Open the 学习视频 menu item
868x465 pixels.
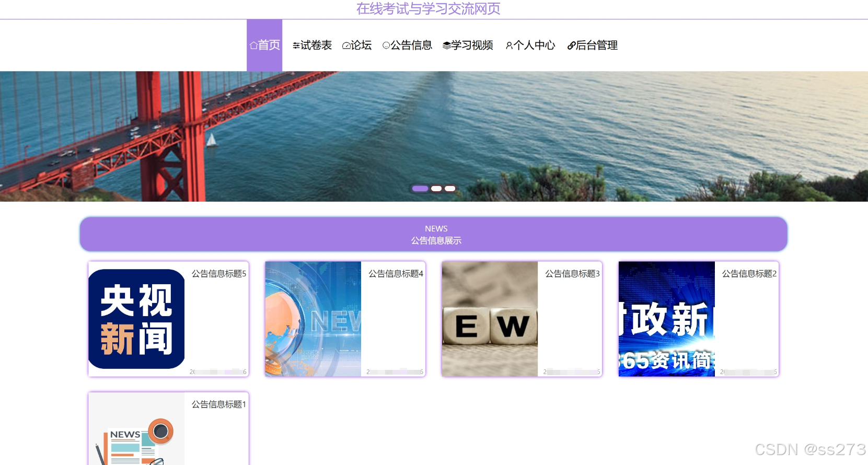(468, 45)
